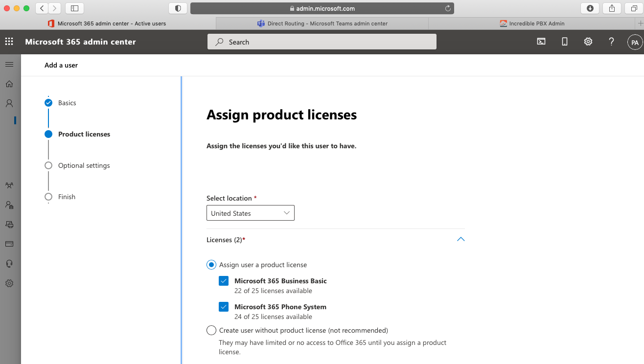
Task: Uncheck Microsoft 365 Phone System license
Action: coord(224,307)
